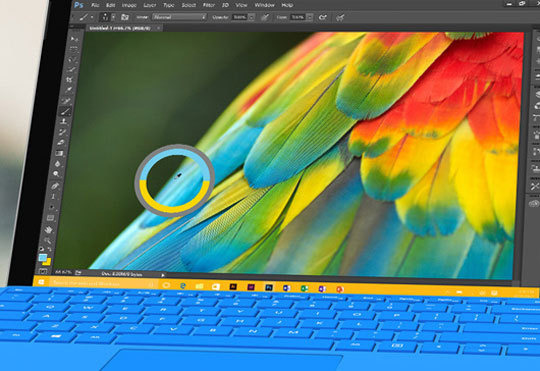Open the Window menu
This screenshot has width=540, height=371.
(x=264, y=5)
